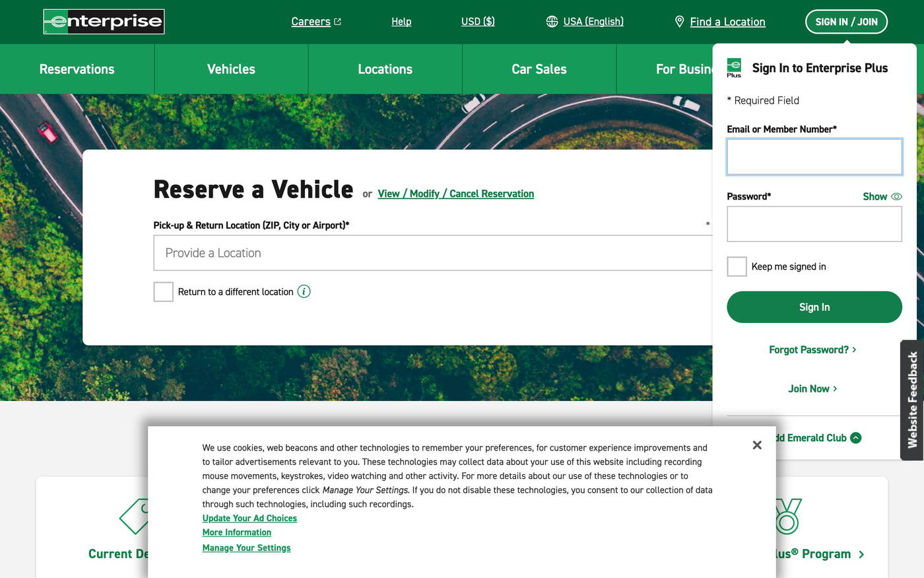The height and width of the screenshot is (578, 924).
Task: Open the View / Modify / Cancel Reservation link
Action: click(455, 194)
